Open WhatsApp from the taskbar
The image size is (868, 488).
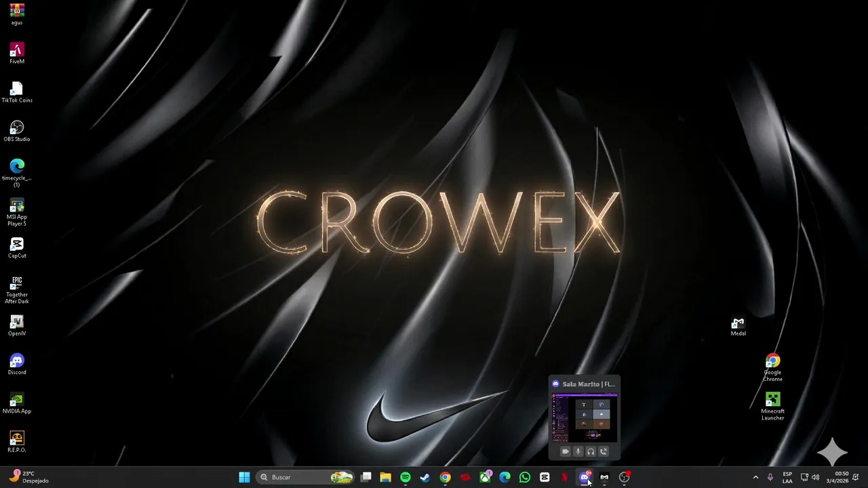pos(525,477)
